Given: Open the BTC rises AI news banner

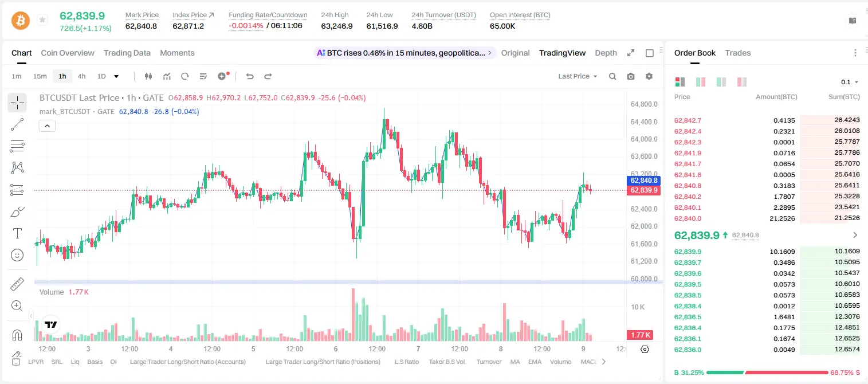Looking at the screenshot, I should click(x=405, y=53).
